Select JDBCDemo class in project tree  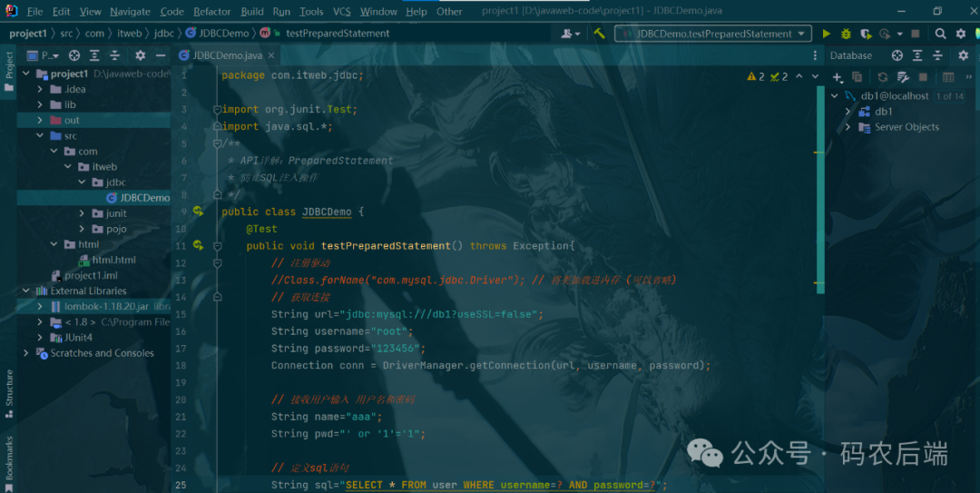(x=138, y=198)
